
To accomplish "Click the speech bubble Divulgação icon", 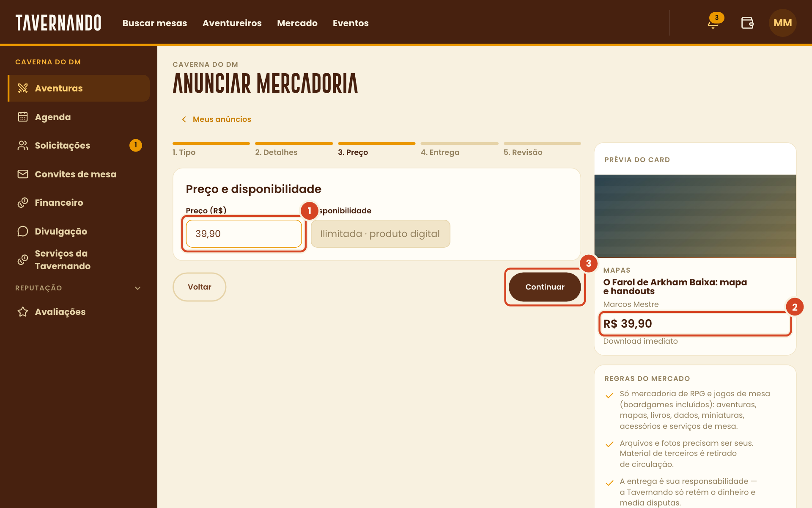I will point(23,231).
